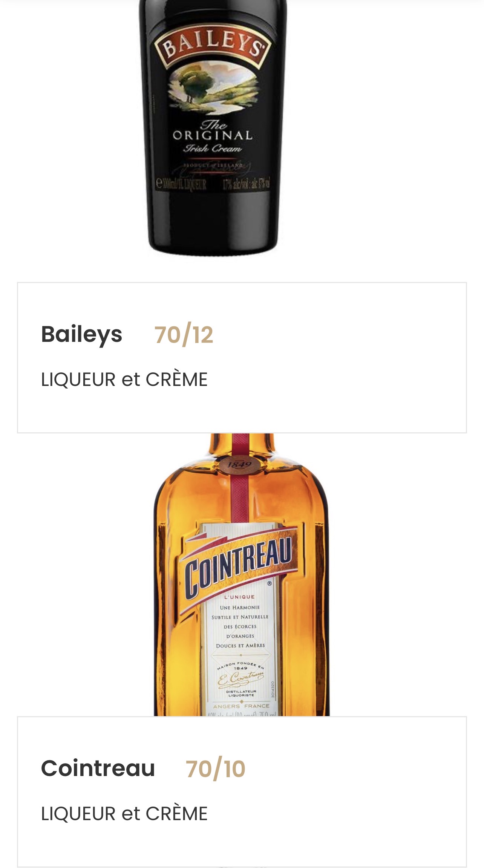Tap the Cointreau product name heading
The height and width of the screenshot is (868, 484).
(x=98, y=768)
